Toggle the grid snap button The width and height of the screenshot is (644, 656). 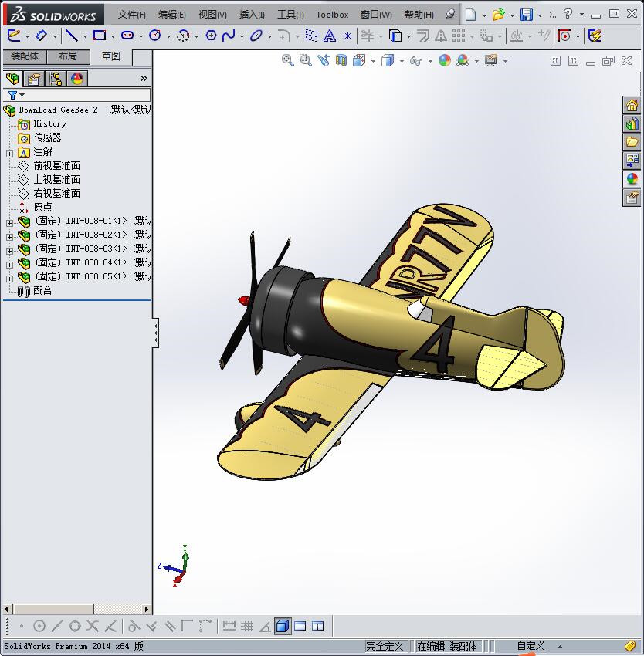pos(247,626)
